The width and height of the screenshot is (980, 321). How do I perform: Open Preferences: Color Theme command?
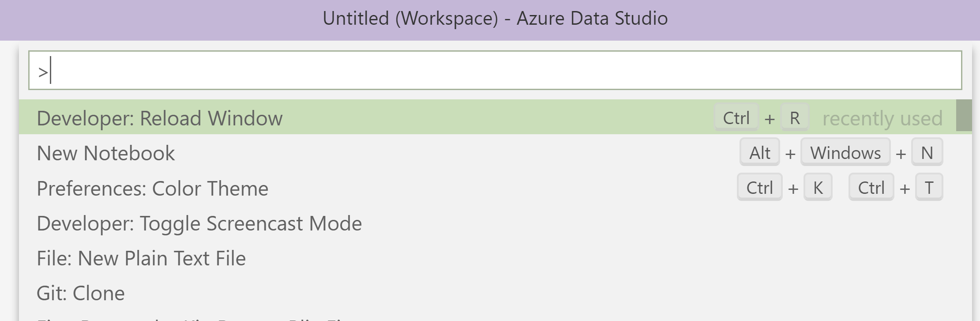153,189
